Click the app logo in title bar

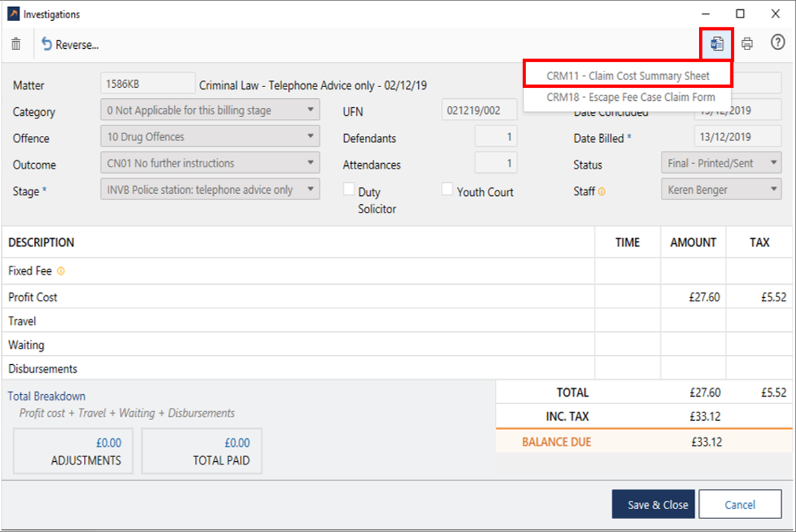[x=13, y=14]
